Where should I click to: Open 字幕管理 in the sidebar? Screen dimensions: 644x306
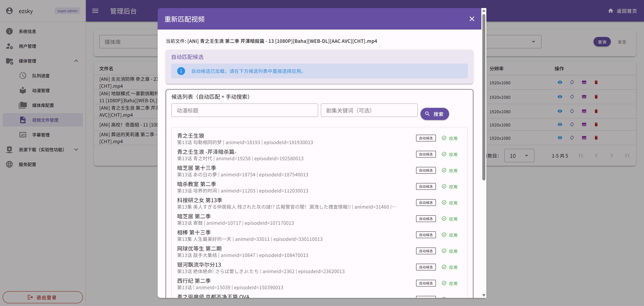pyautogui.click(x=41, y=135)
